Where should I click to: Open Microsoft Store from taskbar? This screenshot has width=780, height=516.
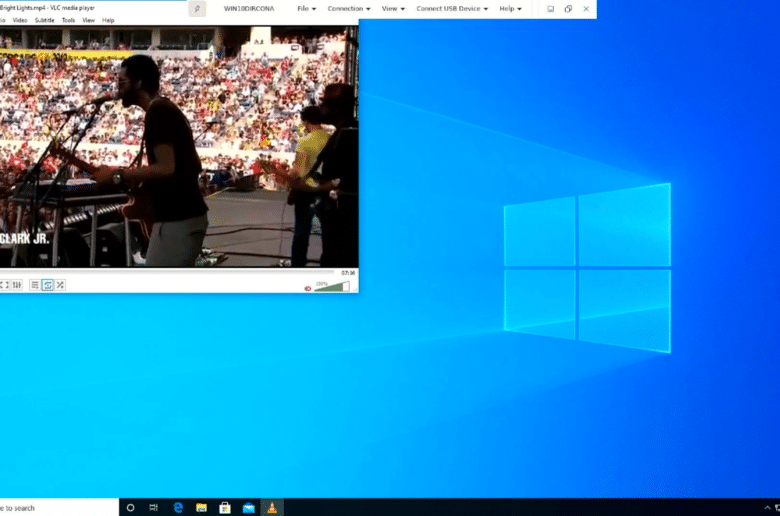(225, 508)
